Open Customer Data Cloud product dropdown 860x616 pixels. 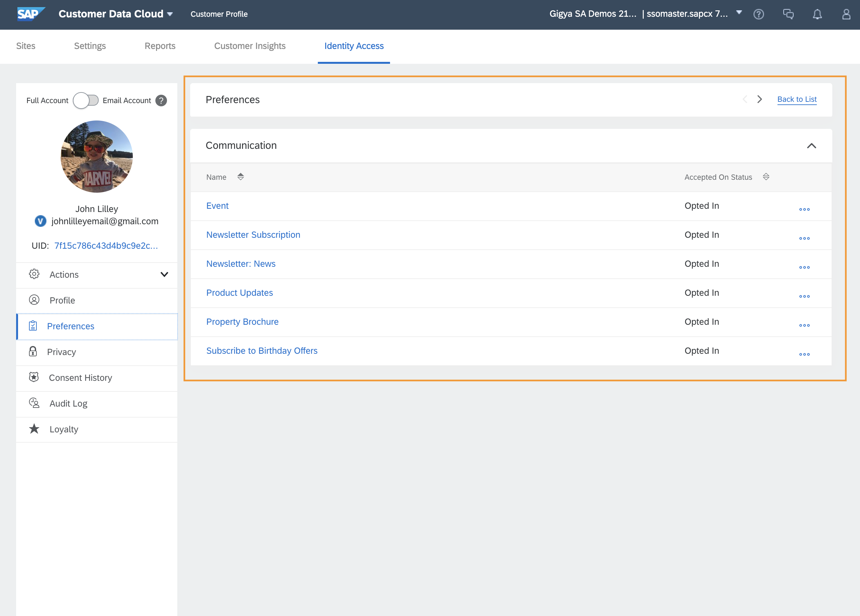170,14
